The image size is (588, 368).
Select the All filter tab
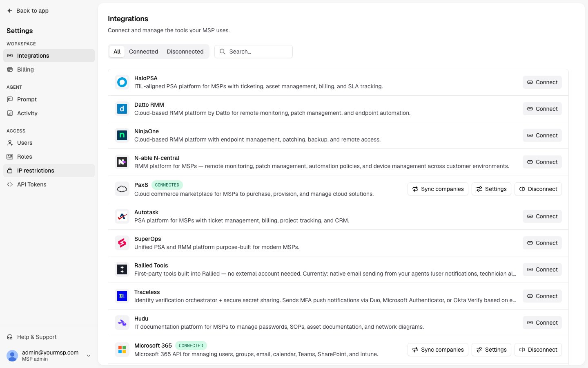click(x=117, y=52)
